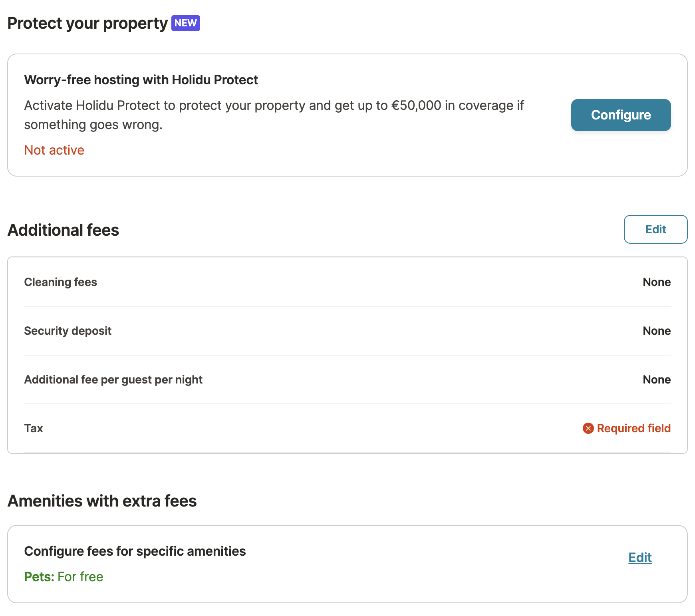Select the Cleaning fees row label
Viewport: 695px width, 616px height.
click(x=61, y=282)
